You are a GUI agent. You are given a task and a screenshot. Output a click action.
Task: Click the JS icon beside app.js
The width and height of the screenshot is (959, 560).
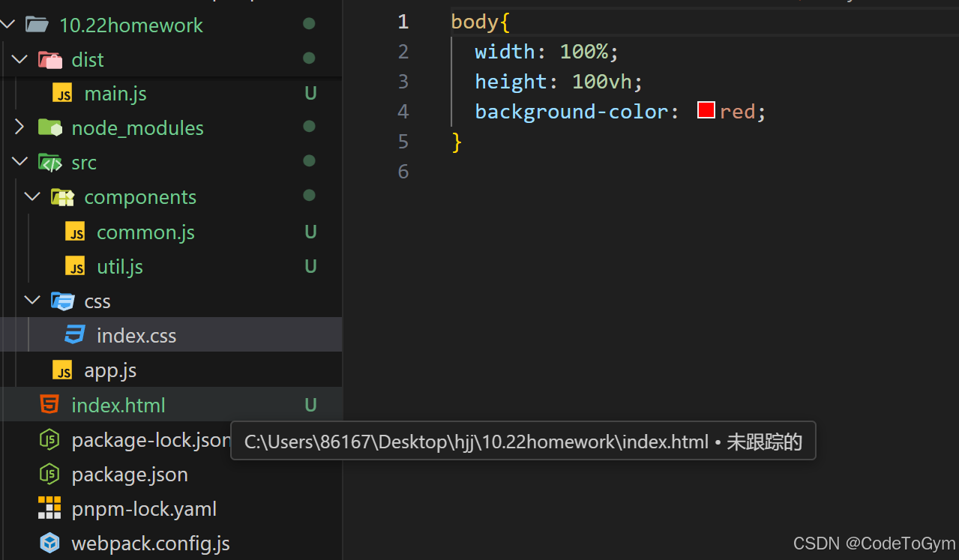click(x=63, y=370)
